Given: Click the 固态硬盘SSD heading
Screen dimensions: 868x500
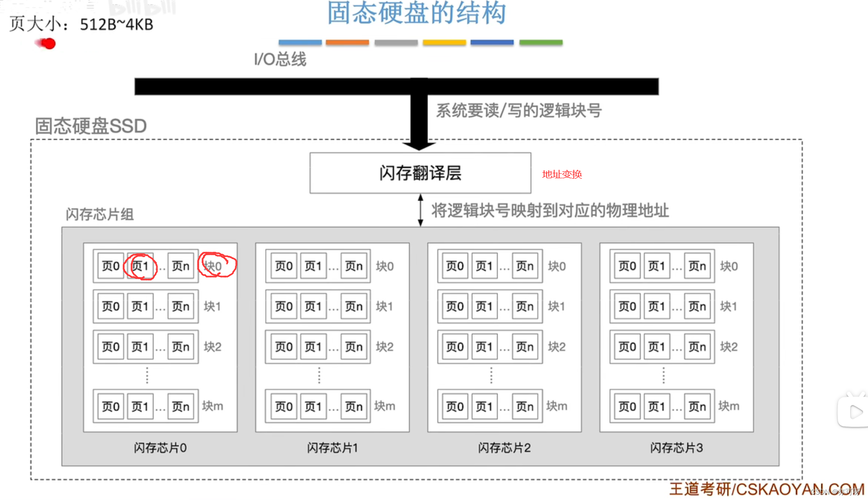Looking at the screenshot, I should click(91, 126).
